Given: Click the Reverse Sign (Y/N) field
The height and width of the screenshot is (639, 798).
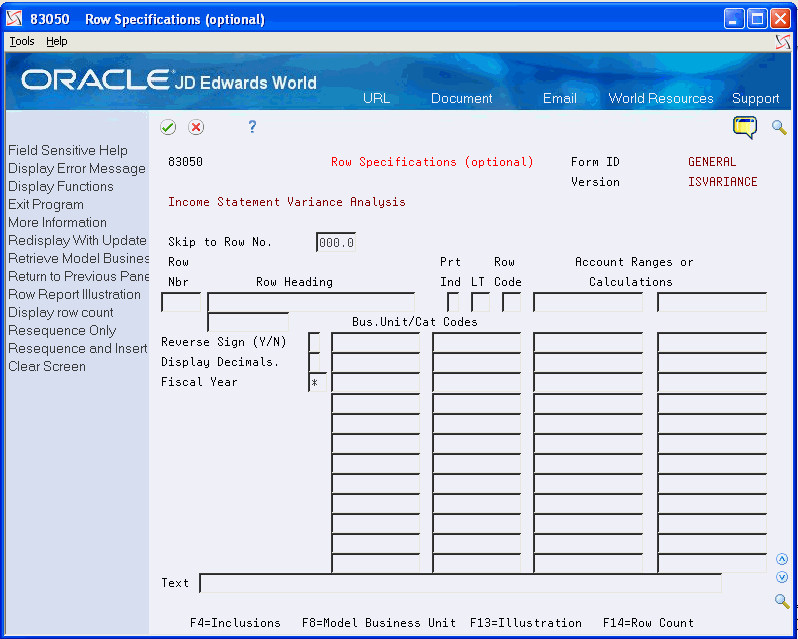Looking at the screenshot, I should [315, 342].
